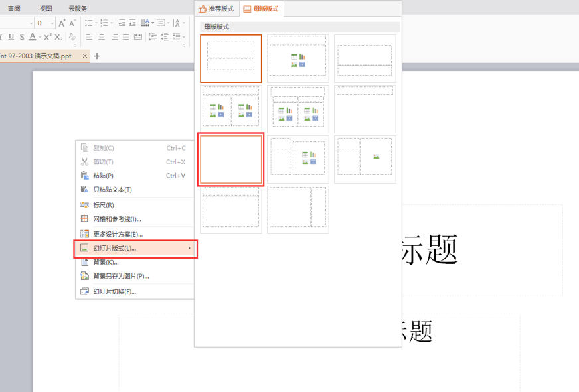Image resolution: width=579 pixels, height=392 pixels.
Task: Justify paragraph text
Action: [x=126, y=37]
